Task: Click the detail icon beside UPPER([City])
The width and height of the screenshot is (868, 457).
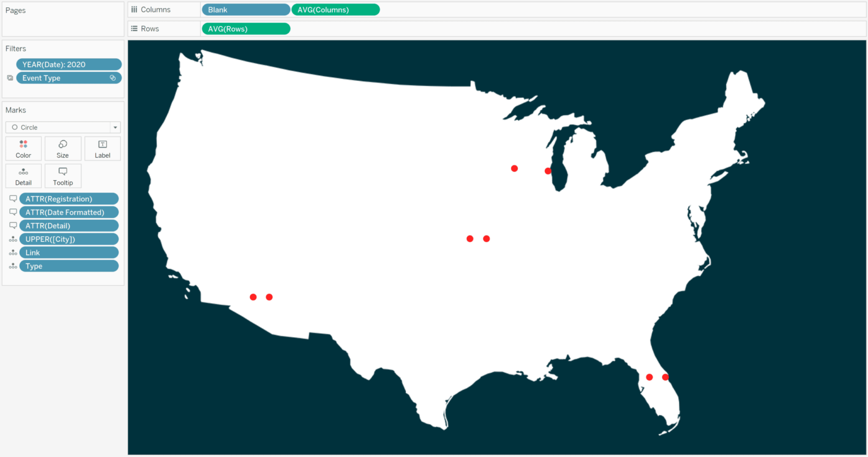Action: coord(12,238)
